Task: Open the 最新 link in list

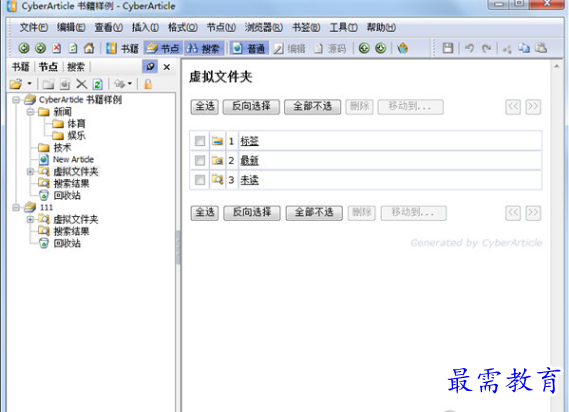Action: [x=249, y=160]
